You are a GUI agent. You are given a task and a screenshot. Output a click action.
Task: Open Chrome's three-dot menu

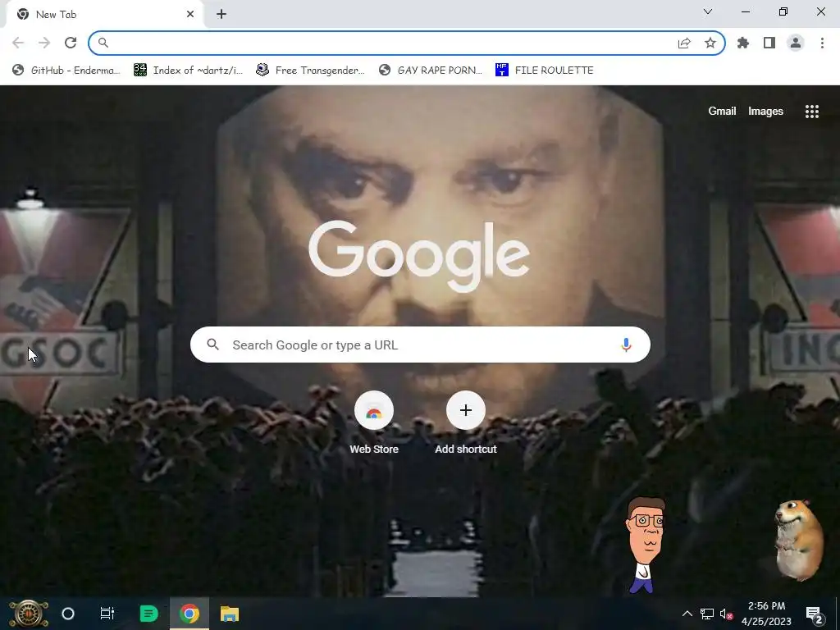822,43
